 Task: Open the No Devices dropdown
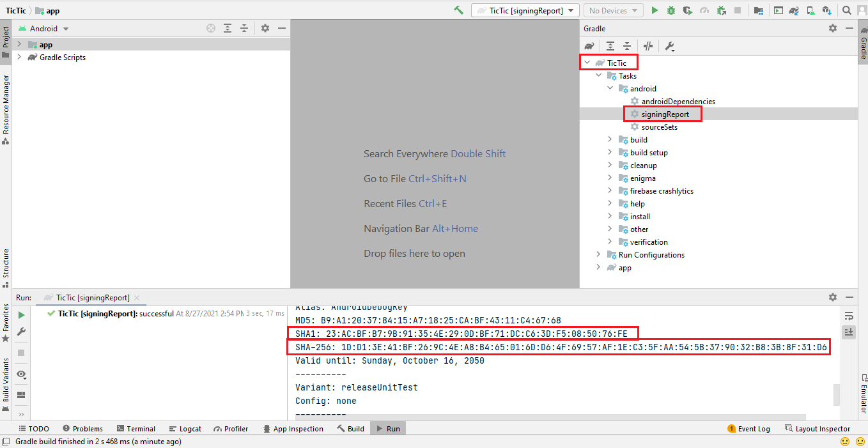(x=614, y=10)
